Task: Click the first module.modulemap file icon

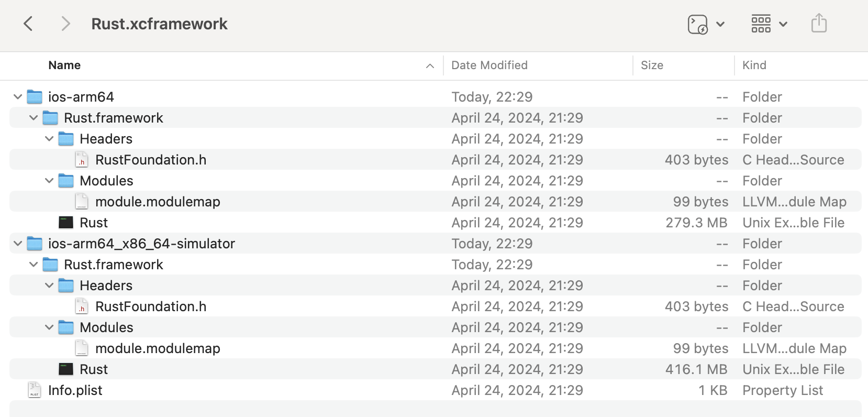Action: pyautogui.click(x=82, y=202)
